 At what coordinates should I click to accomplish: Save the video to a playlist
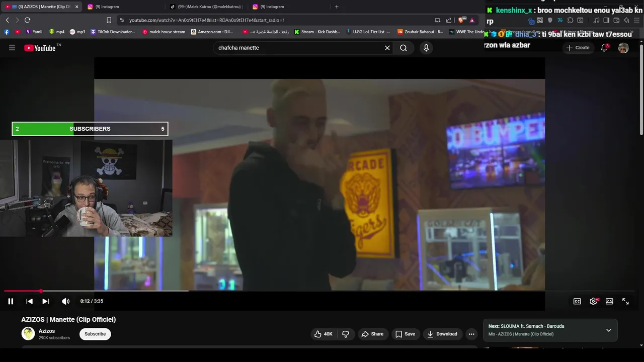click(405, 334)
